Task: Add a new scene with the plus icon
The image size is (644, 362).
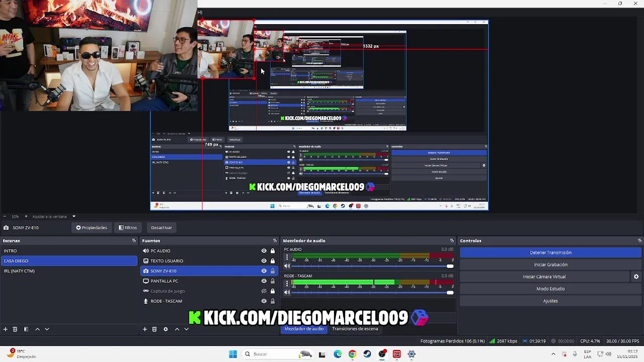Action: point(5,329)
